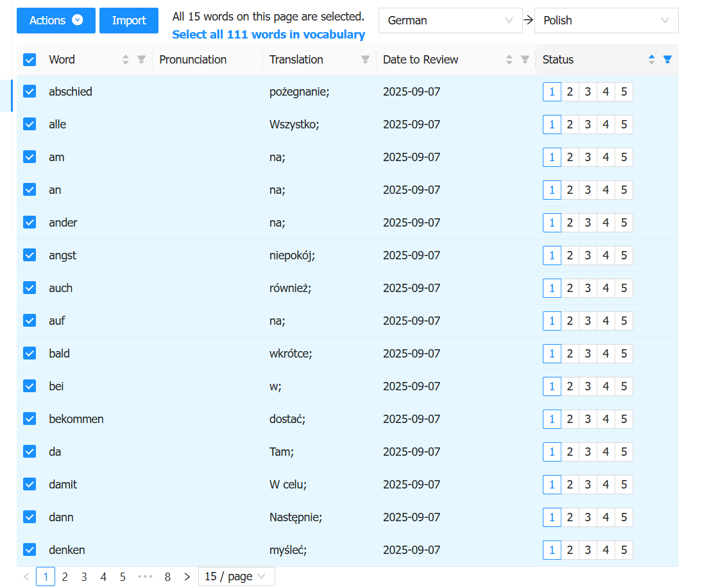707x588 pixels.
Task: Go to the previous page arrow
Action: [x=26, y=576]
